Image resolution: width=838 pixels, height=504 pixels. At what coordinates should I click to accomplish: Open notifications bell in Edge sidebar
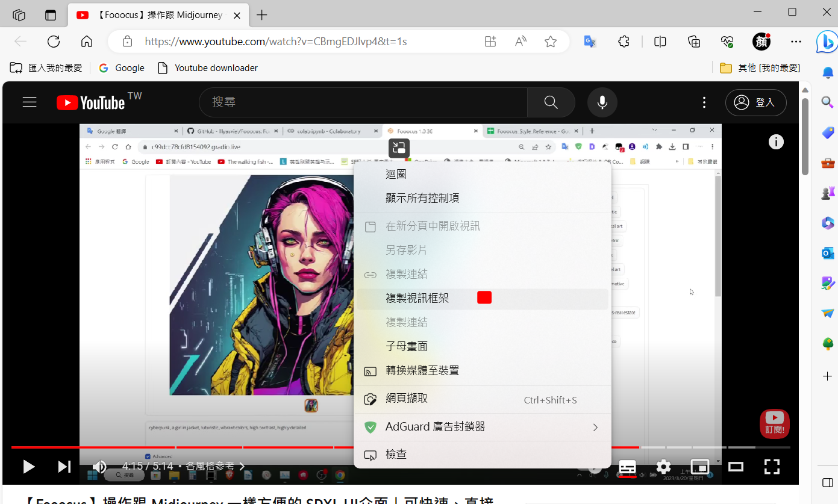(828, 73)
